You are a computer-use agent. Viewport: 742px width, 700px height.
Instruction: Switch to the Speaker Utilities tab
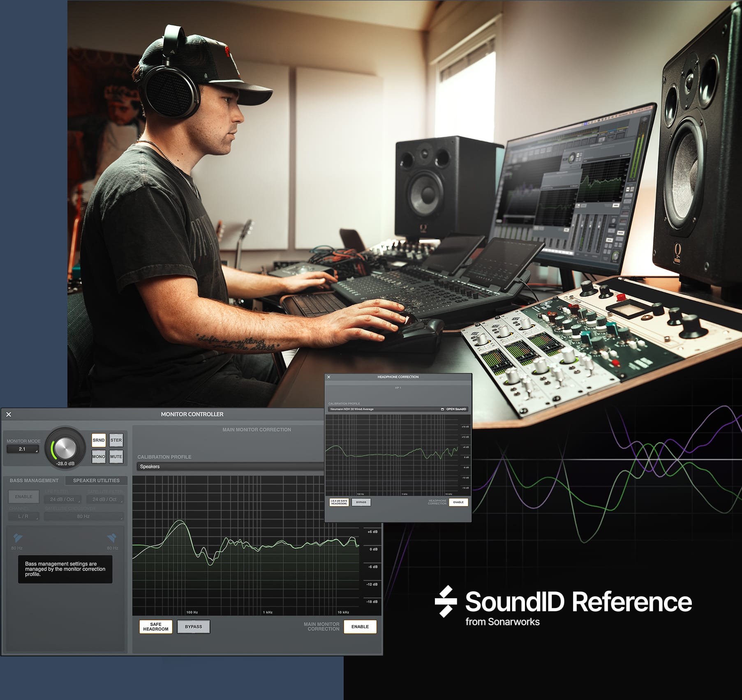[x=96, y=480]
